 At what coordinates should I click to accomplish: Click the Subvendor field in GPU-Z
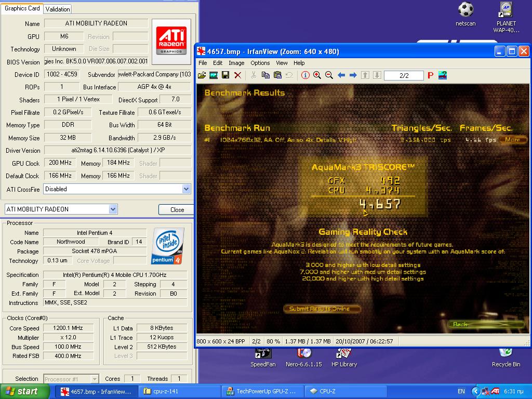point(155,74)
